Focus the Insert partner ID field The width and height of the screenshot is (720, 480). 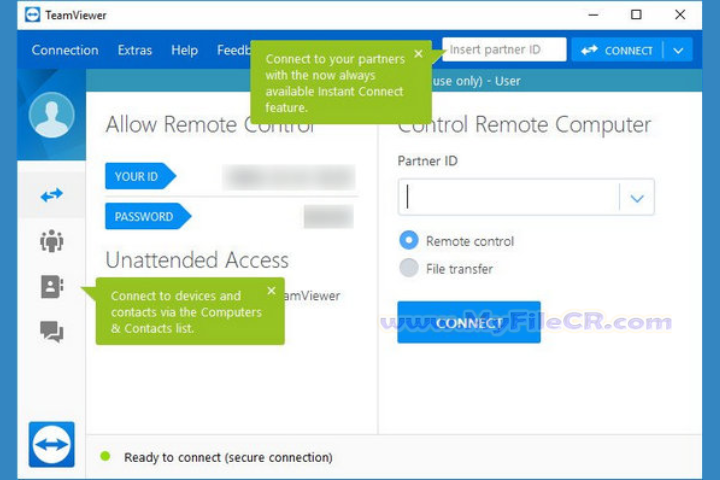(x=504, y=50)
